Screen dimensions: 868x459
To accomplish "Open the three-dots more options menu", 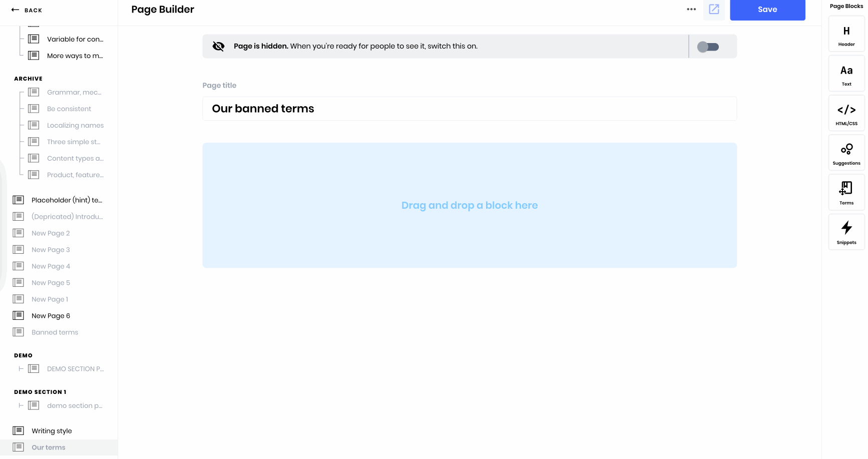I will 691,9.
